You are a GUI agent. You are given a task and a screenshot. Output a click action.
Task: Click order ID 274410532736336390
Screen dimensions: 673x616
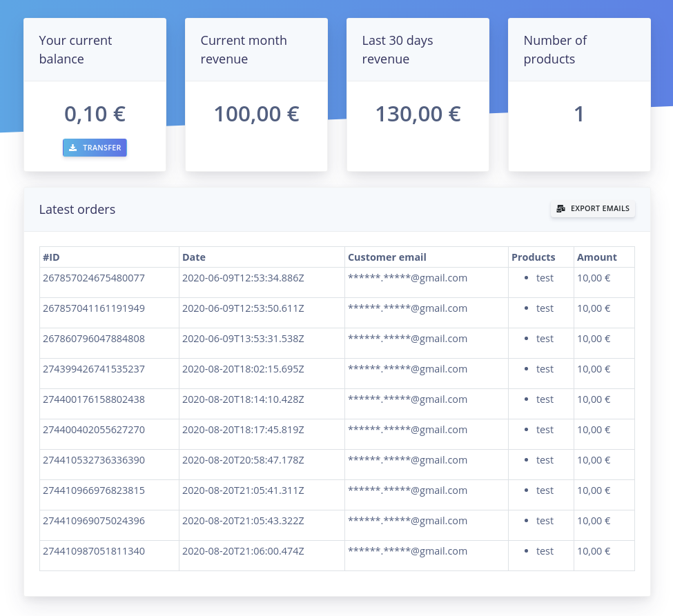(94, 460)
